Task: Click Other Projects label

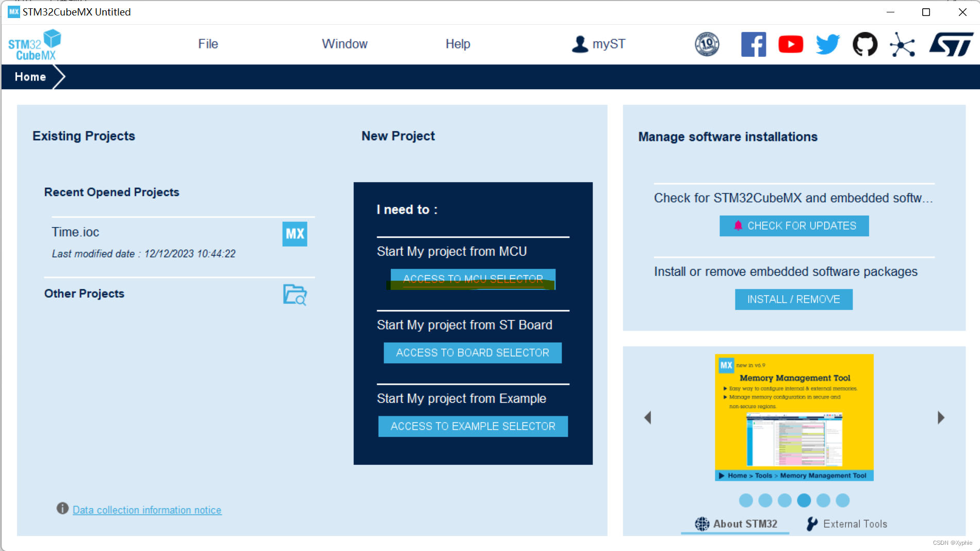Action: (x=84, y=294)
